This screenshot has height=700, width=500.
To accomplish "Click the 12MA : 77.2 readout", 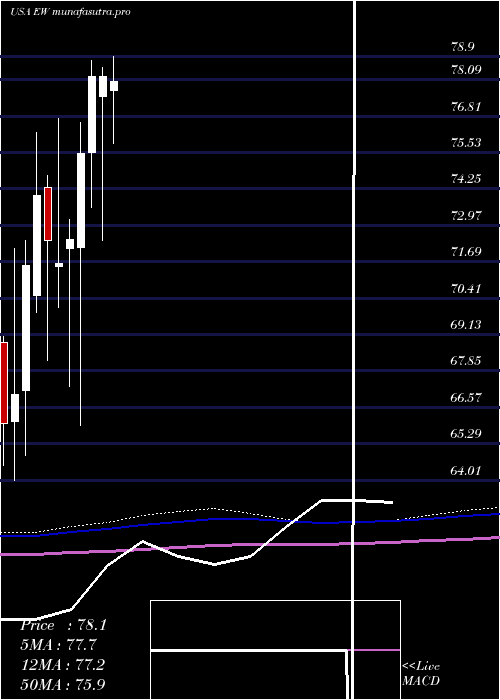I will (x=63, y=665).
